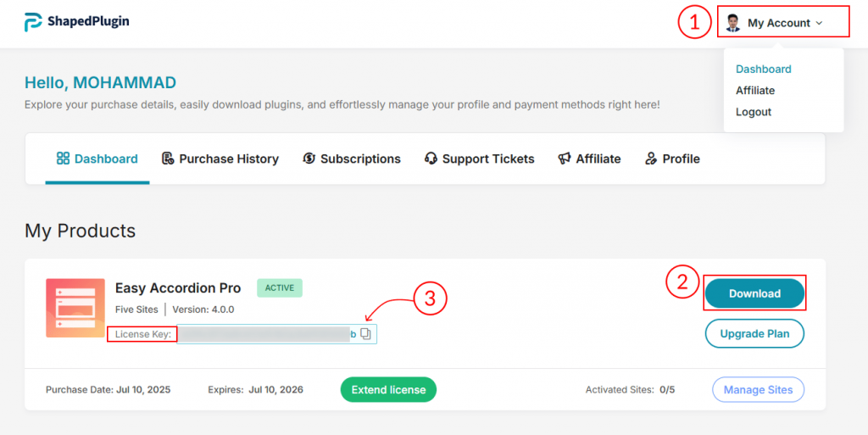The height and width of the screenshot is (435, 868).
Task: Click the Easy Accordion Pro thumbnail
Action: [75, 308]
